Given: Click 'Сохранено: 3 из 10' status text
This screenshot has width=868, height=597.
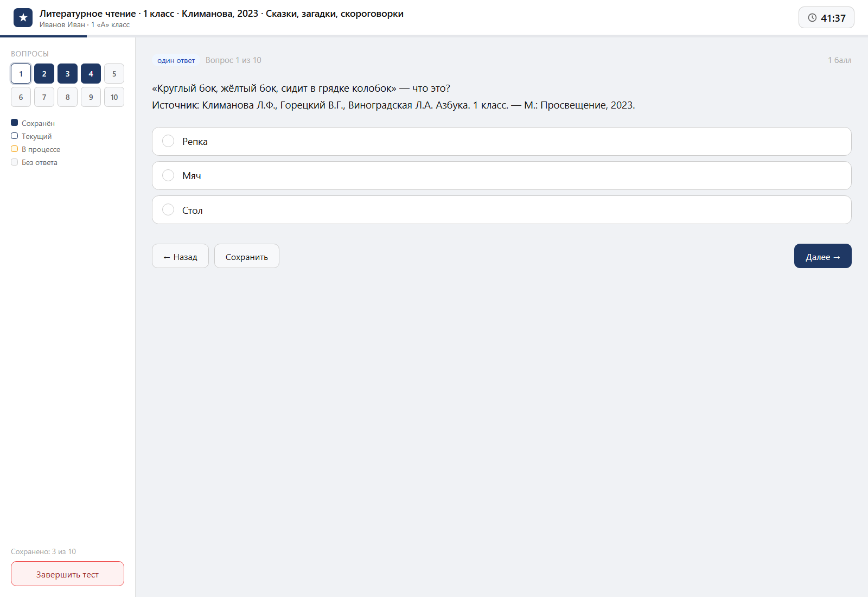Looking at the screenshot, I should (x=43, y=551).
